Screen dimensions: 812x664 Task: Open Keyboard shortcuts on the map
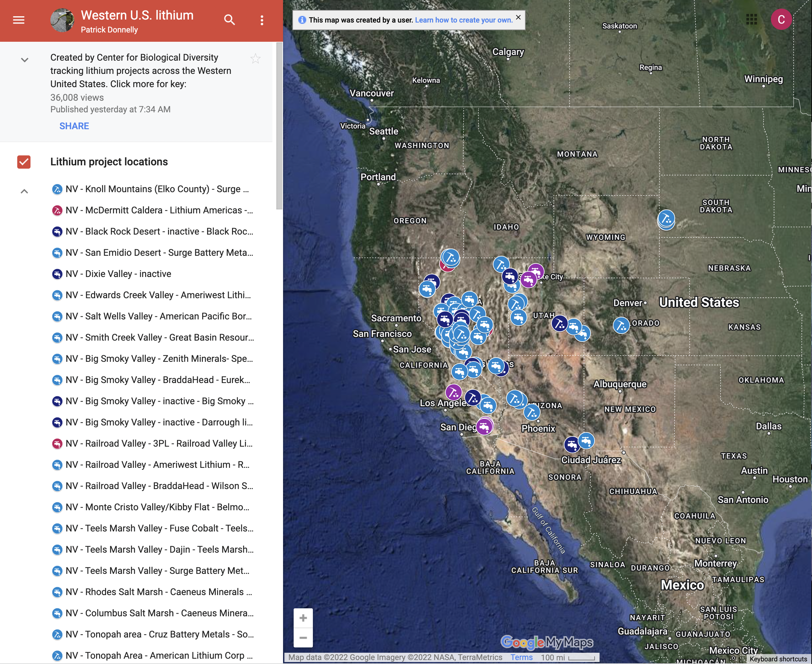778,659
